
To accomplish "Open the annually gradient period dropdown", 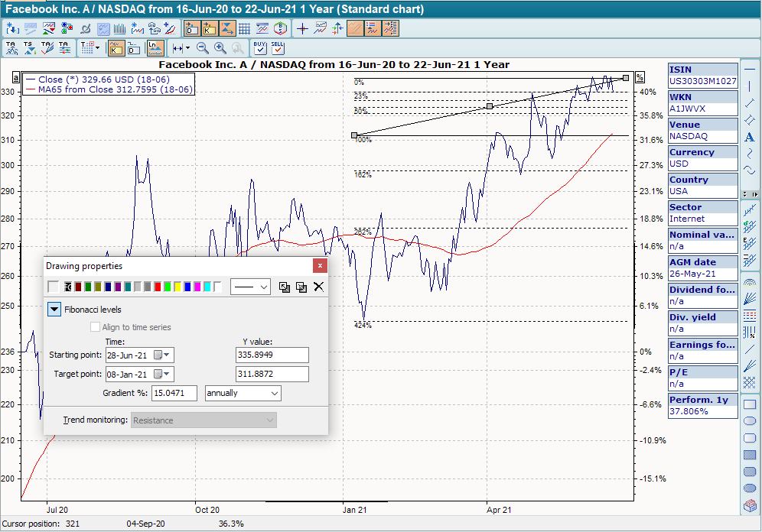I will point(243,393).
